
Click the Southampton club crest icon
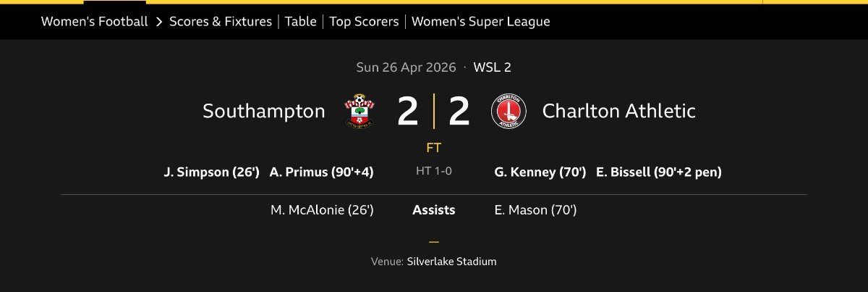[x=359, y=111]
